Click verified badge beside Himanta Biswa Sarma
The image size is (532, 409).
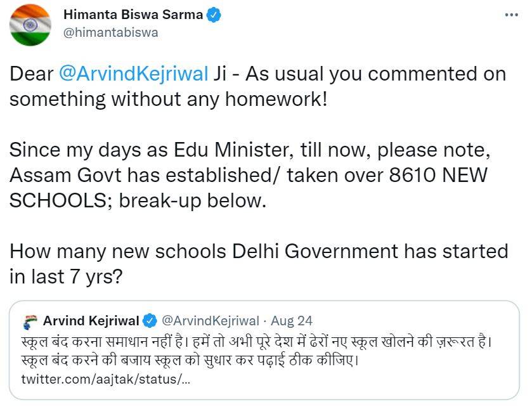tap(214, 16)
